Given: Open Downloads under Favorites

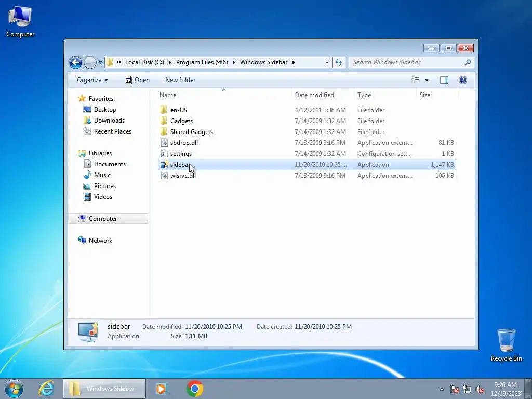Looking at the screenshot, I should [109, 120].
